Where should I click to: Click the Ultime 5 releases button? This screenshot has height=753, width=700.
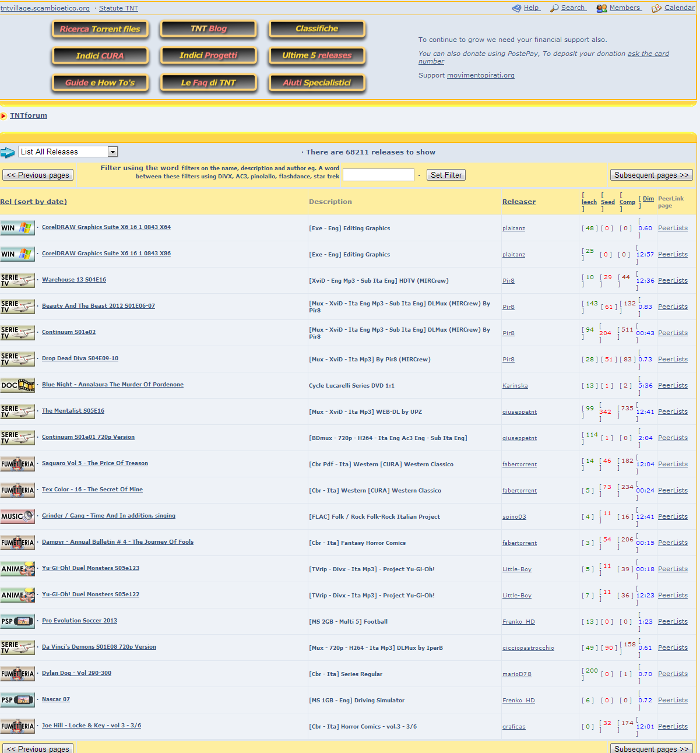pos(317,55)
